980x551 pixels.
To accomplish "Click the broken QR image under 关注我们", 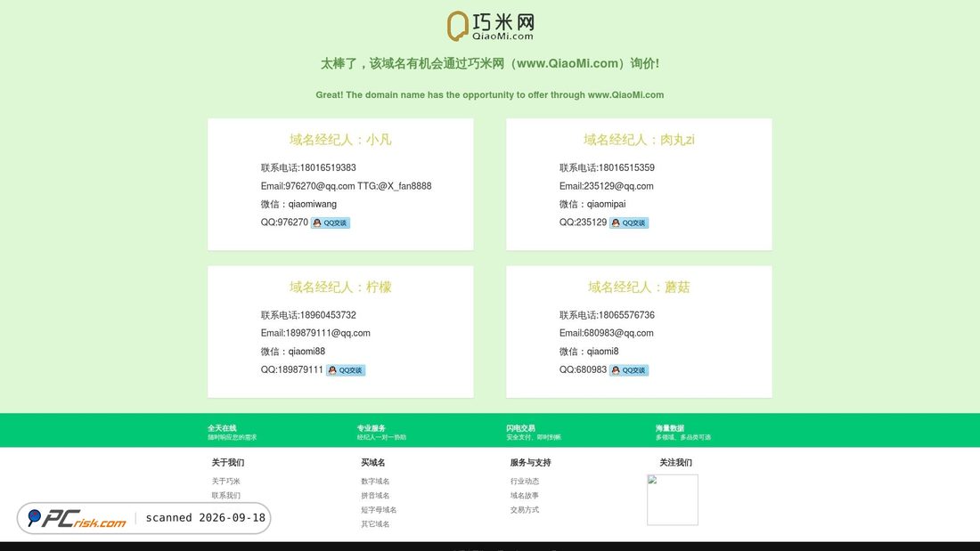I will [673, 499].
